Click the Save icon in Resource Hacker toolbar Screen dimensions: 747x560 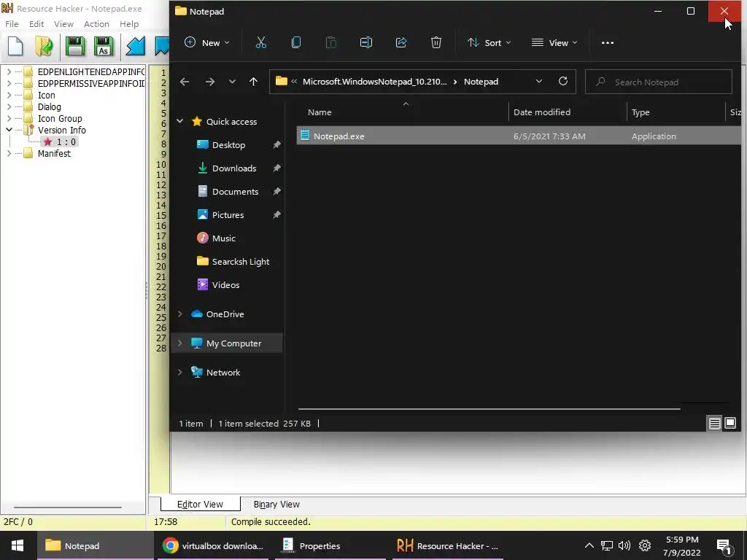coord(75,46)
